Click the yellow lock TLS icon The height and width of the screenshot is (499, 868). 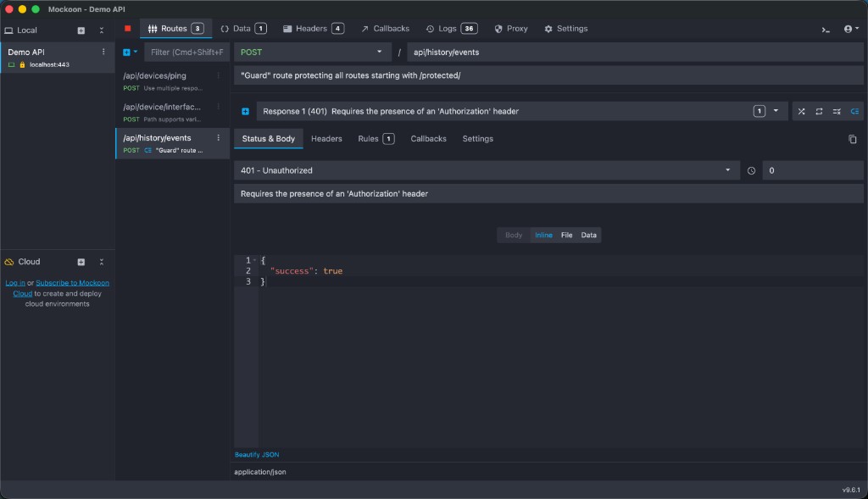22,64
